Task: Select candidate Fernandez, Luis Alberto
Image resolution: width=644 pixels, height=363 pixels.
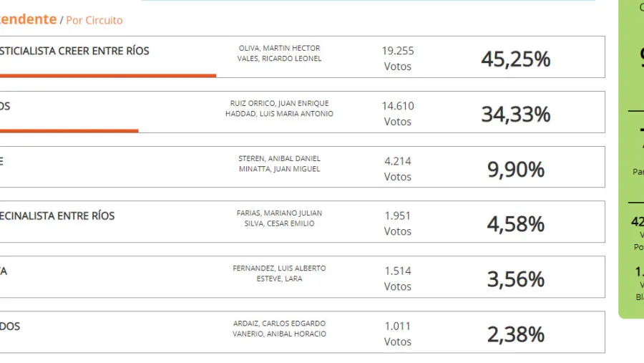Action: click(279, 268)
